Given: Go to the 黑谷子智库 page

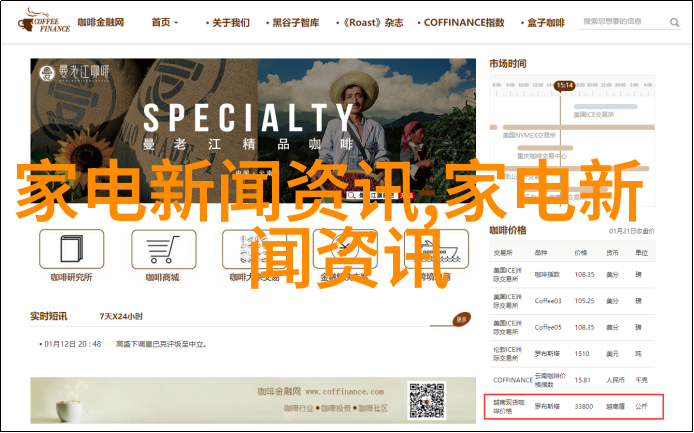Looking at the screenshot, I should tap(293, 23).
